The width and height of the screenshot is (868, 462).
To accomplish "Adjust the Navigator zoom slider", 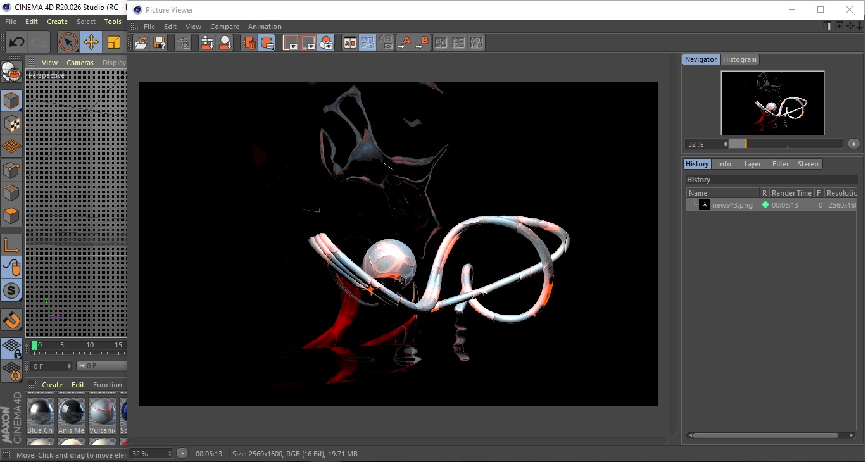I will tap(786, 144).
